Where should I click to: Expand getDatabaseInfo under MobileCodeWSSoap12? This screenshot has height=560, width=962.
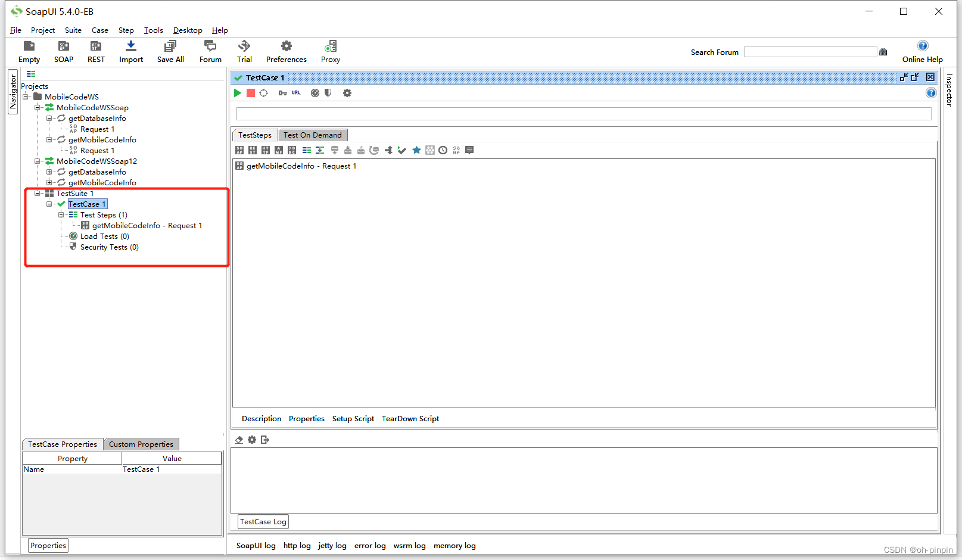point(49,172)
